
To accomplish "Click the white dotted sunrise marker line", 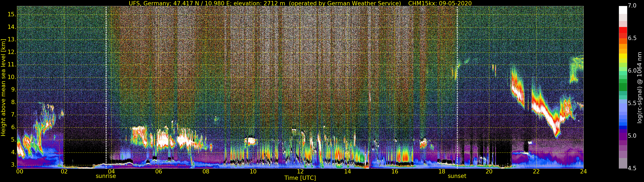I will coord(106,87).
